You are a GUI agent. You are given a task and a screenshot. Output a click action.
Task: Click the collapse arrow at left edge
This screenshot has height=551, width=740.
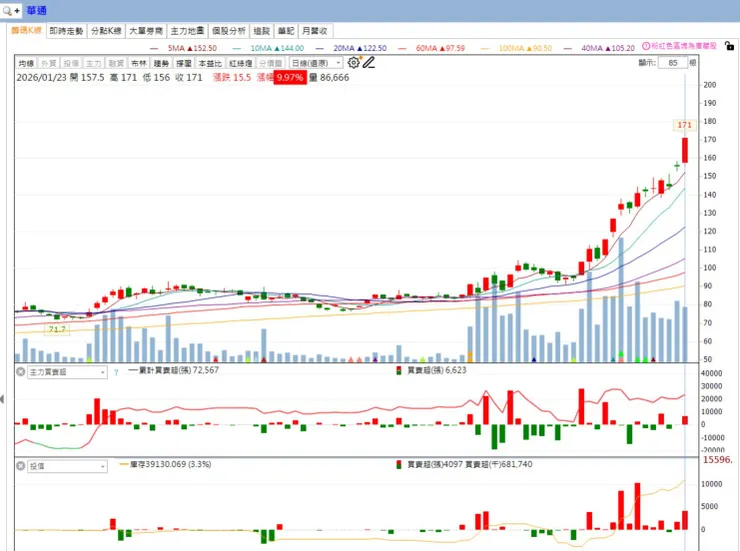(x=2, y=400)
